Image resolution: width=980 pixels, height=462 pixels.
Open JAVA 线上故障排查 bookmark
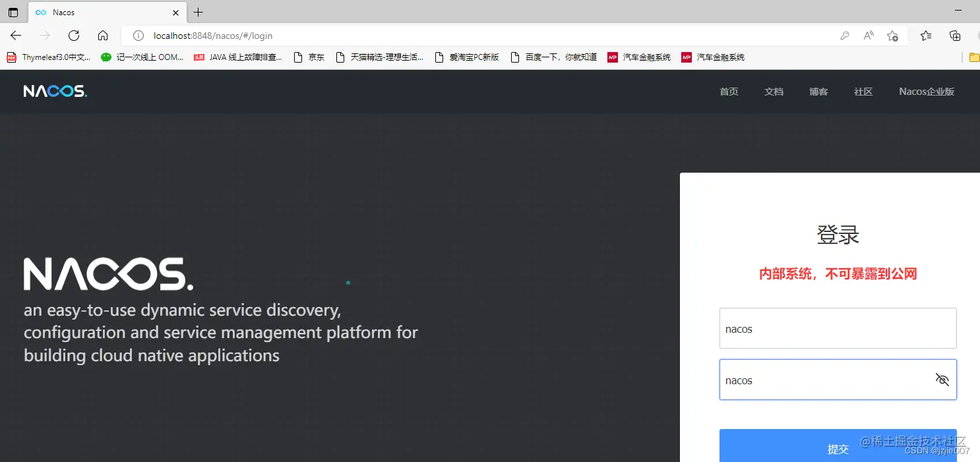pos(238,57)
